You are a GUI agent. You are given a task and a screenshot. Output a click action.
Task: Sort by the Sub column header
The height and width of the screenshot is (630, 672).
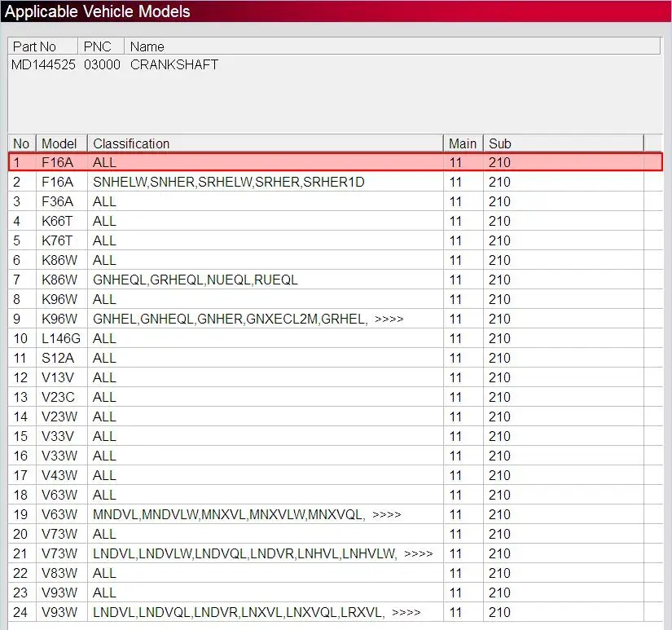click(564, 143)
